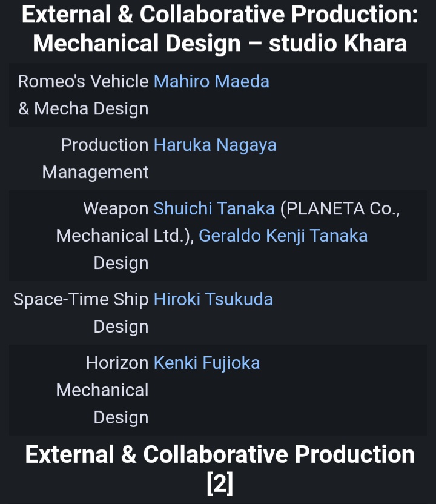Tap the "Ltd.)," text before Geraldo
Image resolution: width=436 pixels, height=504 pixels.
pos(174,236)
